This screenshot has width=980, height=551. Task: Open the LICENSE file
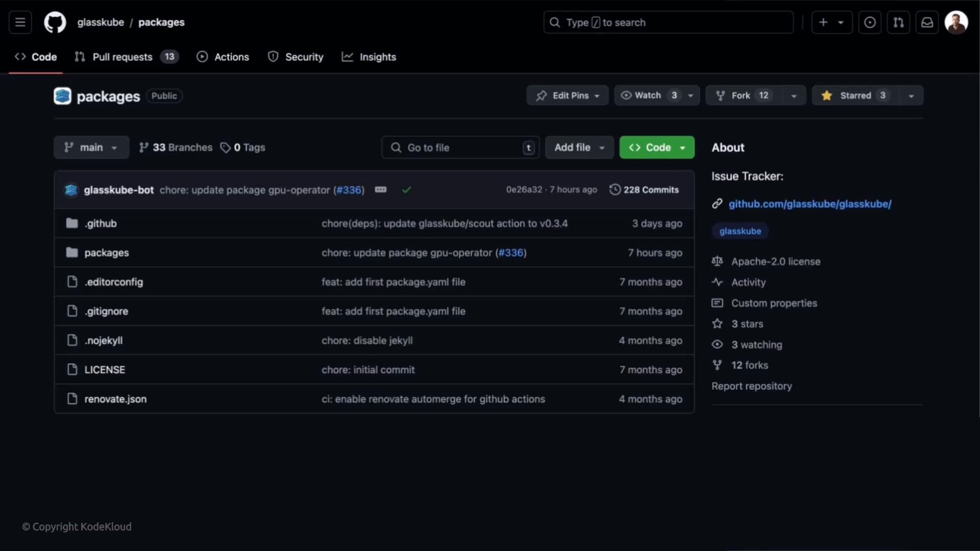pyautogui.click(x=105, y=370)
